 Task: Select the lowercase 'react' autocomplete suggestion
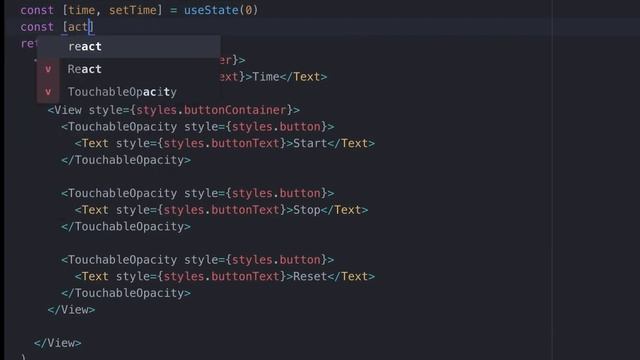[x=129, y=47]
